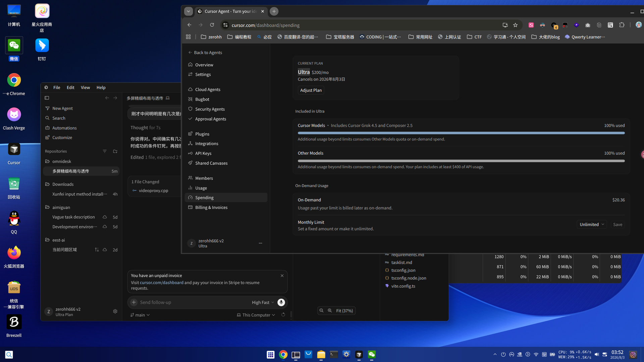Launch 火狐浏览器 Firefox from the desktop
The width and height of the screenshot is (644, 362).
coord(14,257)
